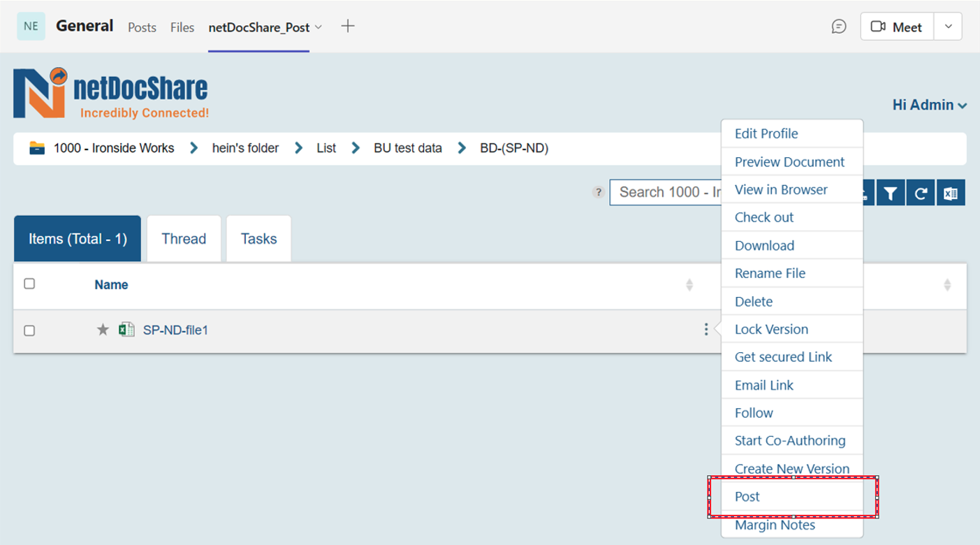Select Create New Version menu item
The image size is (980, 545).
click(792, 468)
